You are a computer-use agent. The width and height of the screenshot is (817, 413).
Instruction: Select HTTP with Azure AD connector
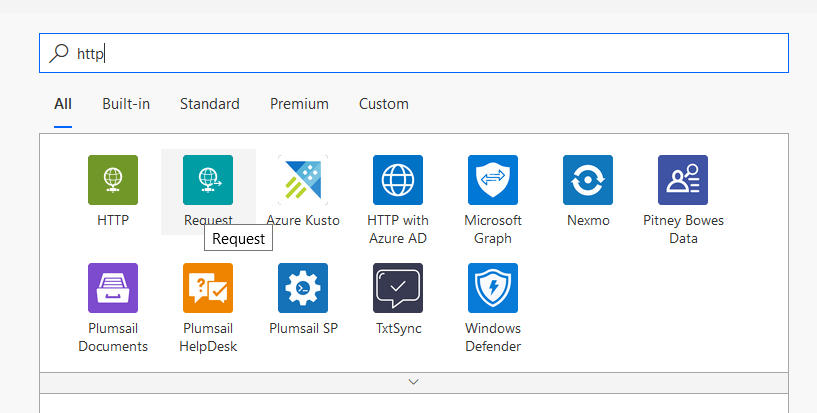pyautogui.click(x=398, y=180)
